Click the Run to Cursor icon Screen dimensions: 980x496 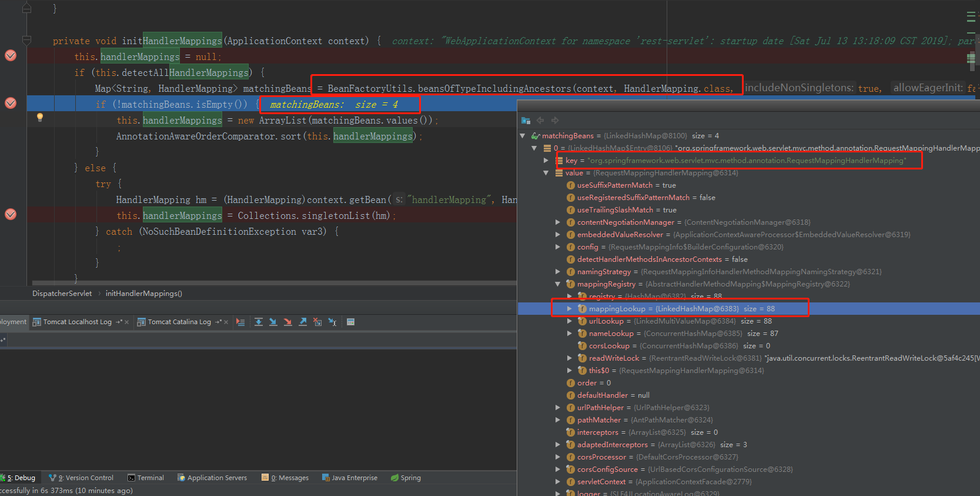point(332,322)
